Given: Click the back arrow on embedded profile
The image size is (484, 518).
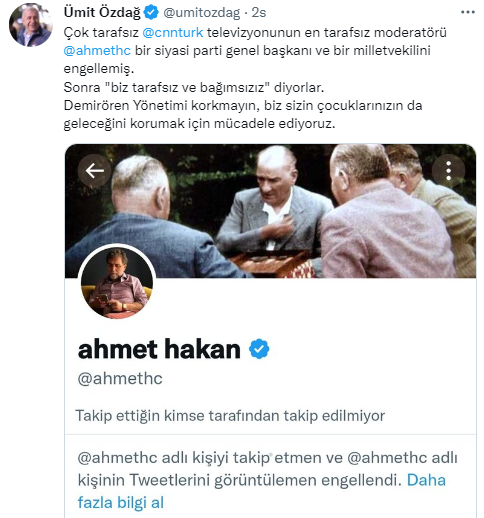Looking at the screenshot, I should [95, 171].
